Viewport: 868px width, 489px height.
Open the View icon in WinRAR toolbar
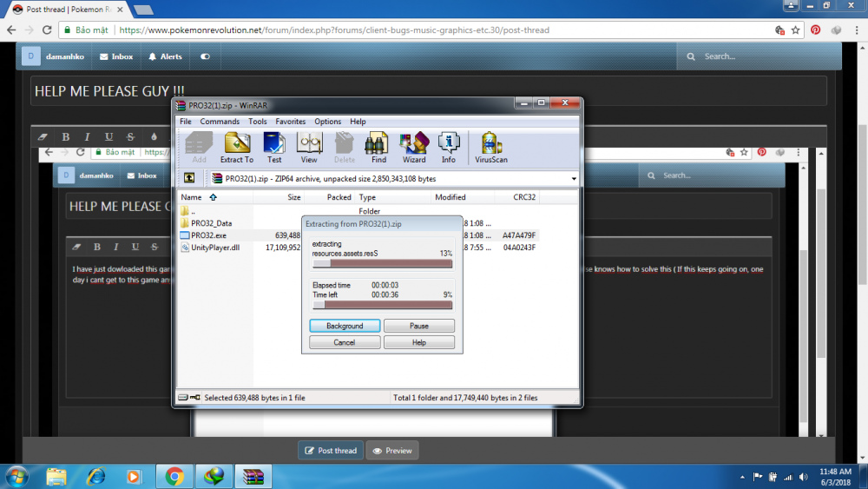pos(309,147)
